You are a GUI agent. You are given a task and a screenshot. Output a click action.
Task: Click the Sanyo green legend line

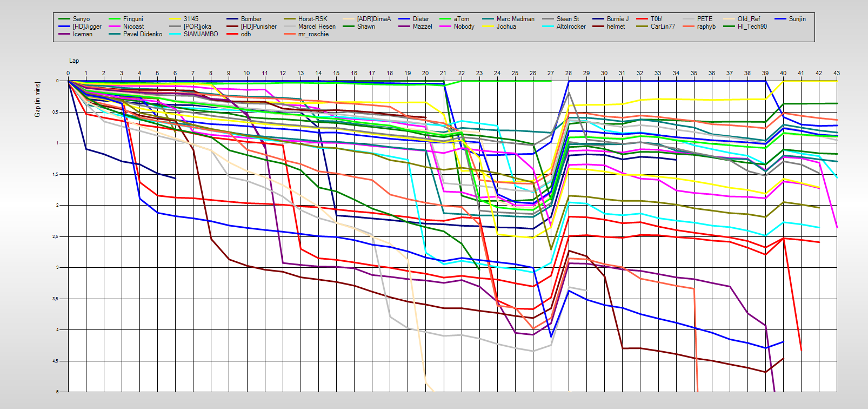coord(64,19)
